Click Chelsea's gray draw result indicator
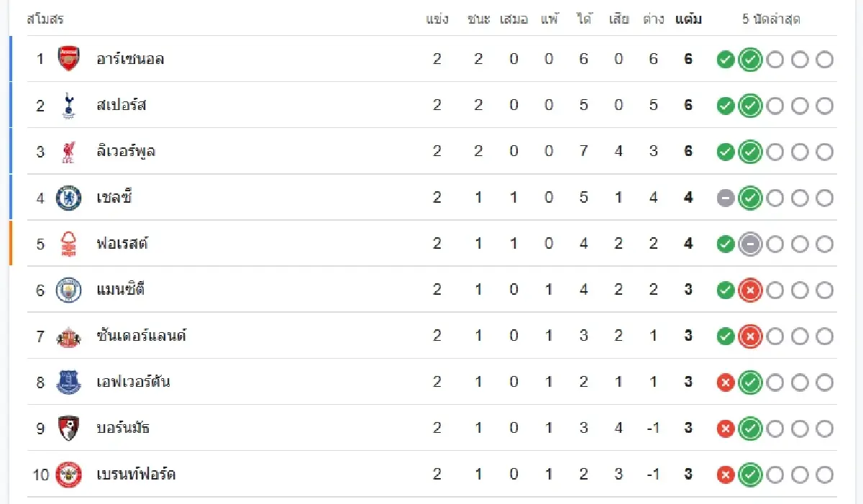The height and width of the screenshot is (504, 863). point(726,198)
